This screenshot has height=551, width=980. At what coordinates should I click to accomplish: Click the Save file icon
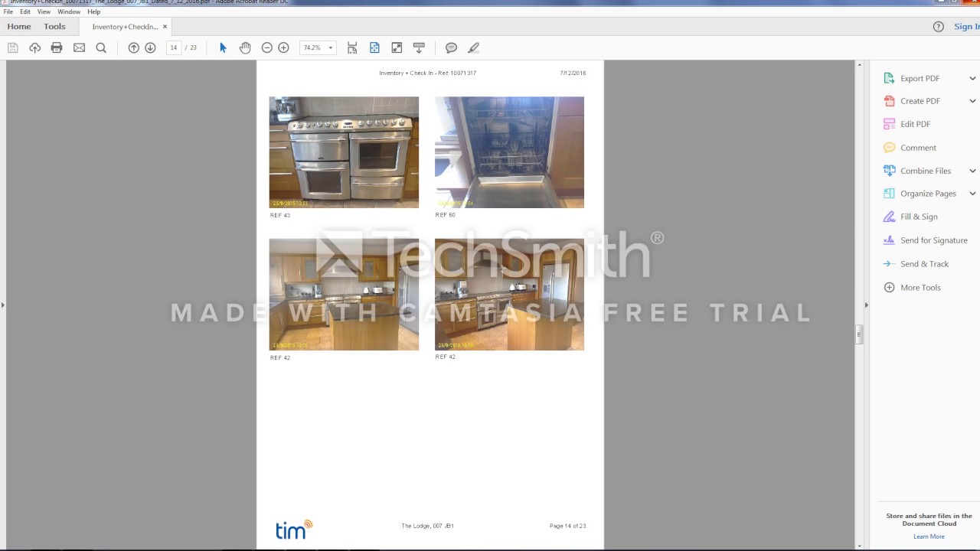tap(13, 47)
